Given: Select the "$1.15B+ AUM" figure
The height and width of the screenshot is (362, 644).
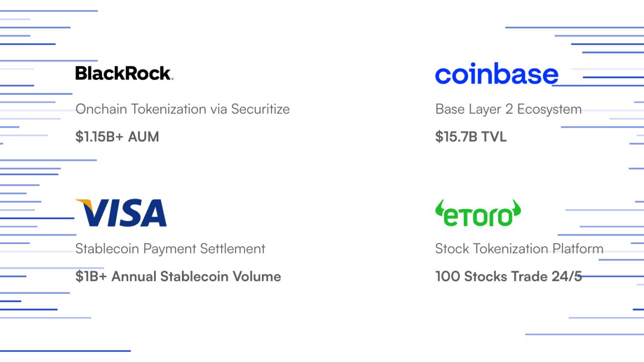Looking at the screenshot, I should [x=117, y=137].
